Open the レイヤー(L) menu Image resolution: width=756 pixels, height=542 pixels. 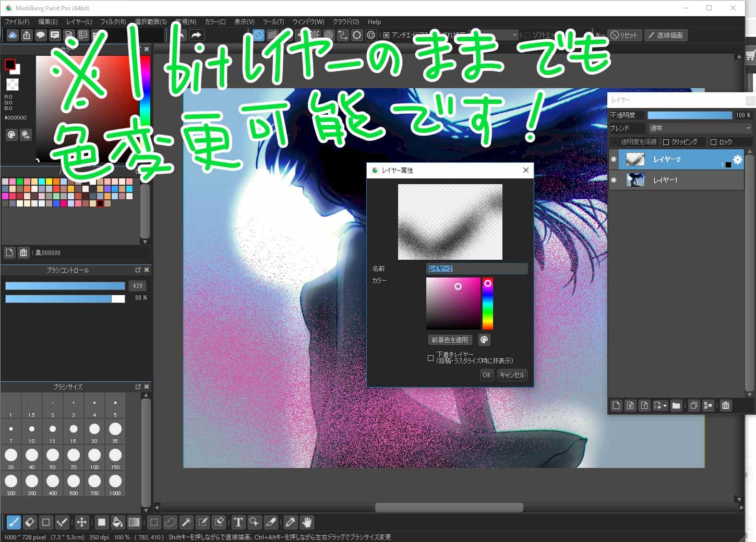pos(79,22)
